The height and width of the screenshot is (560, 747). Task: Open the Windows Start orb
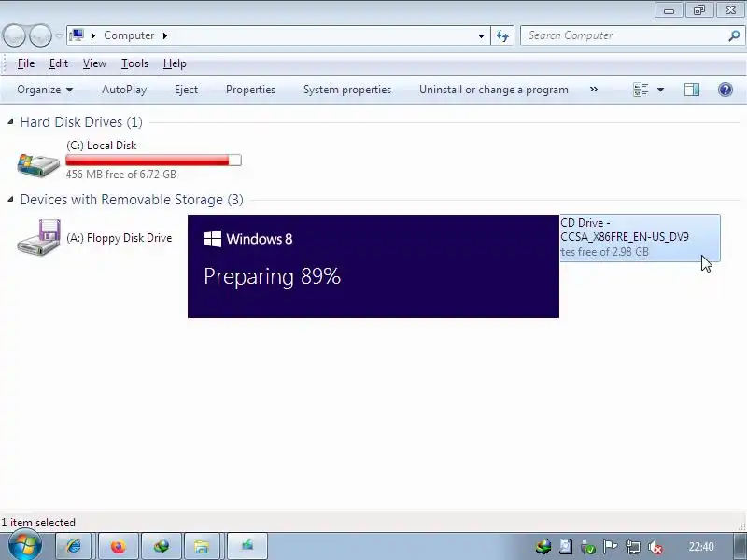pyautogui.click(x=25, y=545)
